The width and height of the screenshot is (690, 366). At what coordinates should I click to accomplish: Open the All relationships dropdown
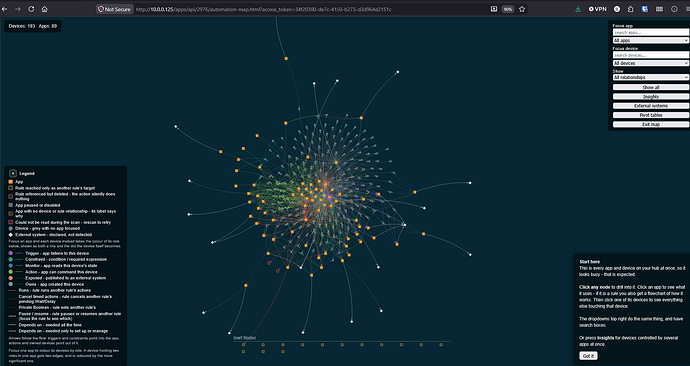[651, 77]
